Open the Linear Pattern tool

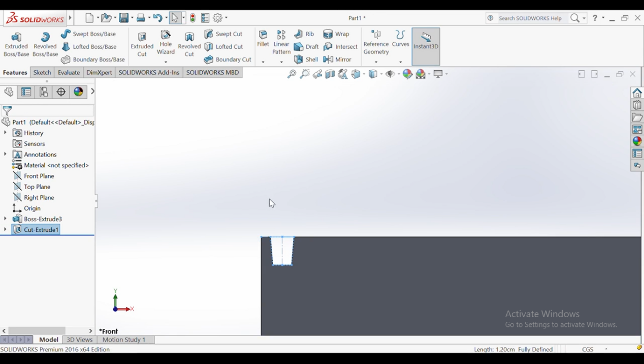coord(281,42)
